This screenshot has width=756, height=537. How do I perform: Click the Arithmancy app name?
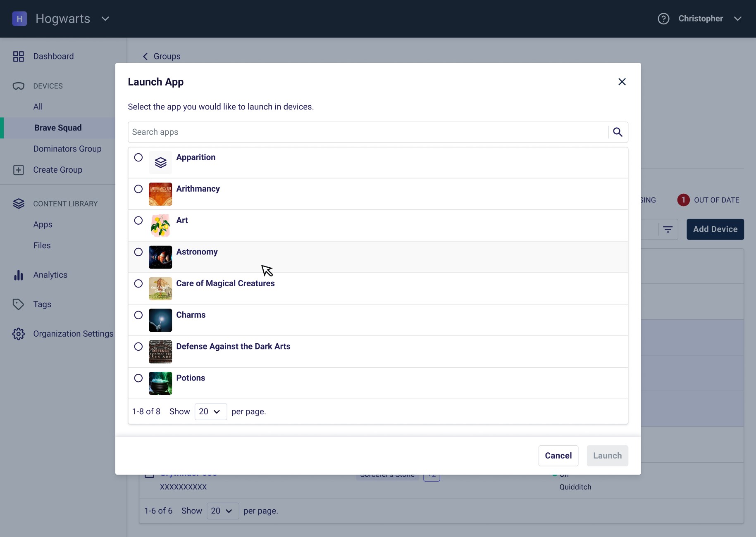pyautogui.click(x=198, y=189)
